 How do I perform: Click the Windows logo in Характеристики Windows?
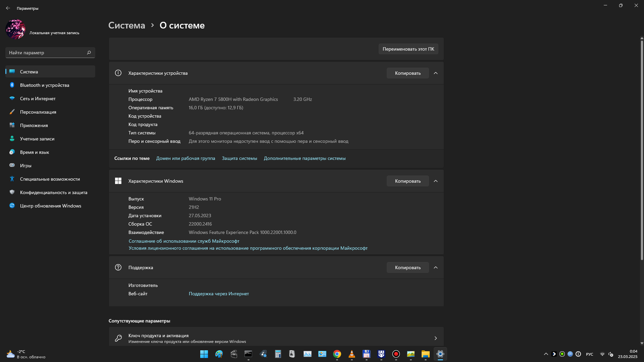tap(118, 181)
